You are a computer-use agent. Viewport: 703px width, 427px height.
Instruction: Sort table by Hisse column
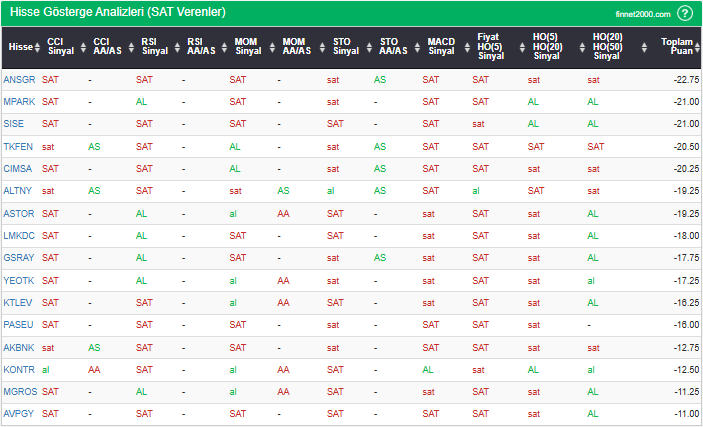[x=19, y=47]
